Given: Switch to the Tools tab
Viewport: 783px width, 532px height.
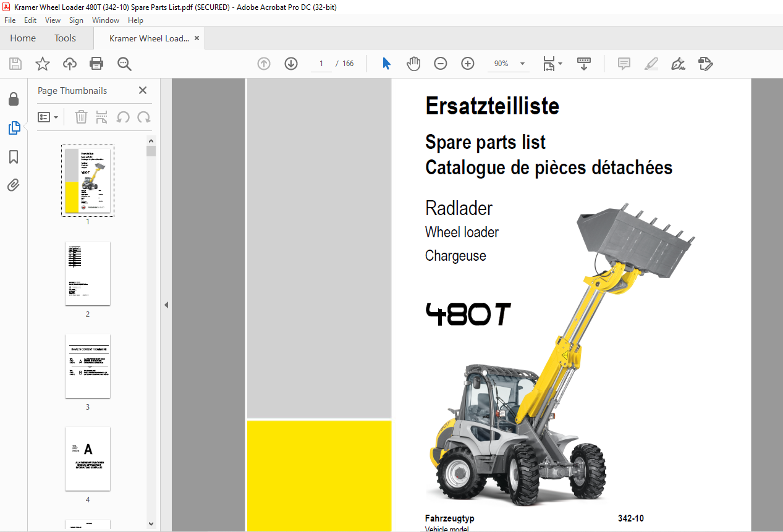Looking at the screenshot, I should (65, 38).
